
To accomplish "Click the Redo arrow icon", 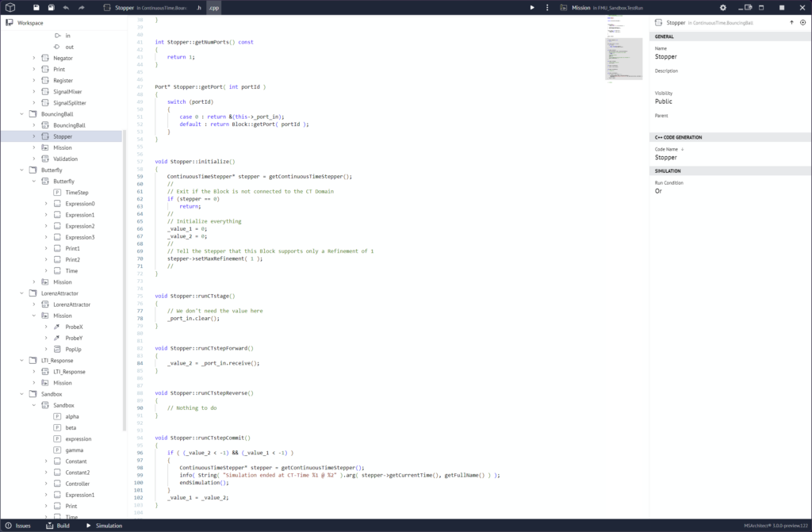I will point(82,8).
